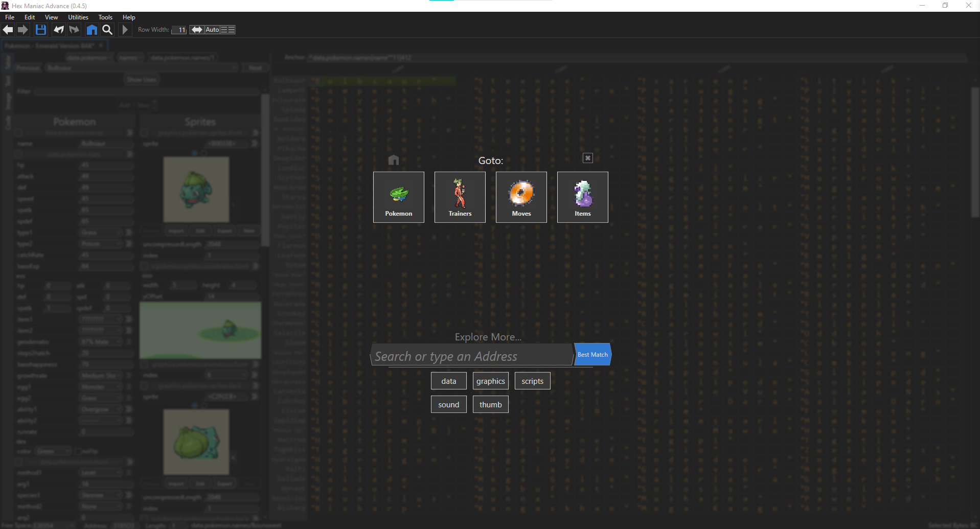Click the double-headed arrow row width icon

[x=197, y=30]
